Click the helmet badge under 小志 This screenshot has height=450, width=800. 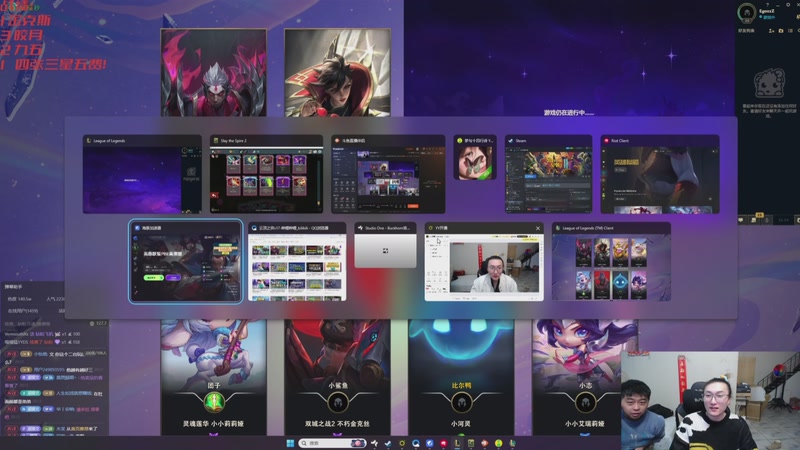coord(585,403)
